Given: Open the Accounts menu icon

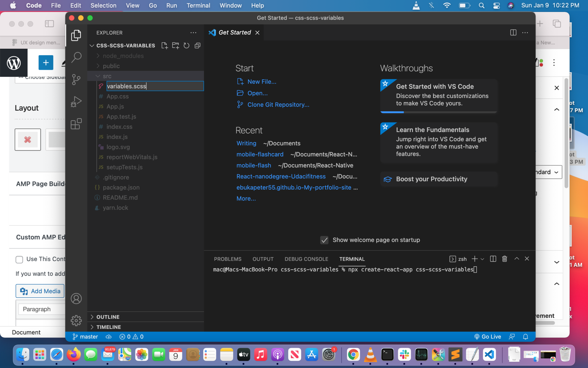Looking at the screenshot, I should point(76,299).
